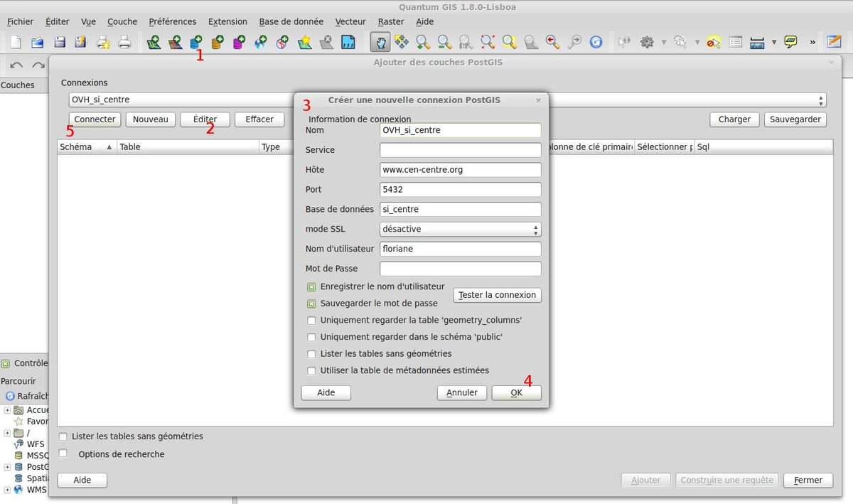Check 'Utiliser la table de métadonnées estimées'

tap(311, 371)
